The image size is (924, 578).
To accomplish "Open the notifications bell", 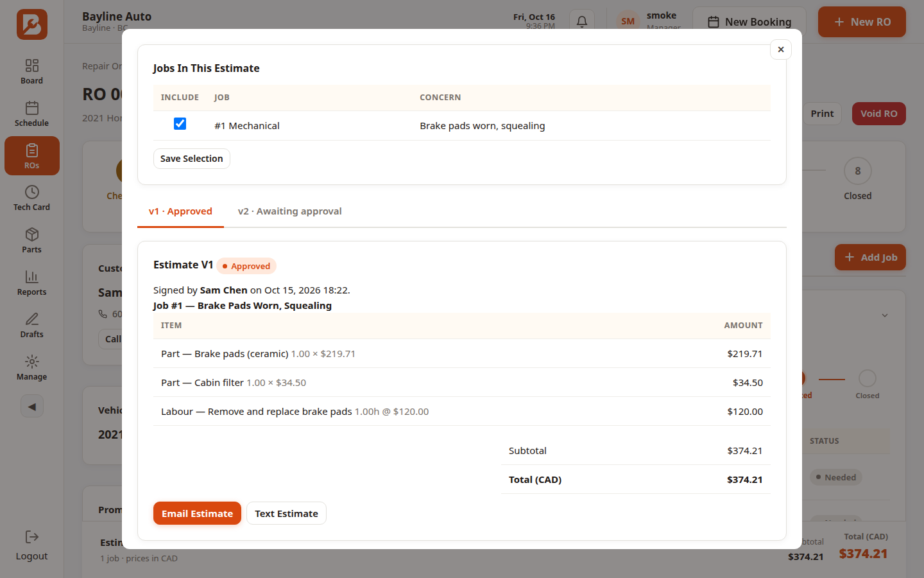I will point(582,21).
